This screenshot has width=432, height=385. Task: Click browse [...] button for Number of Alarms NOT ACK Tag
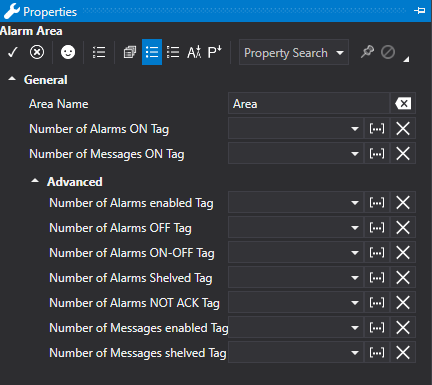pyautogui.click(x=377, y=303)
